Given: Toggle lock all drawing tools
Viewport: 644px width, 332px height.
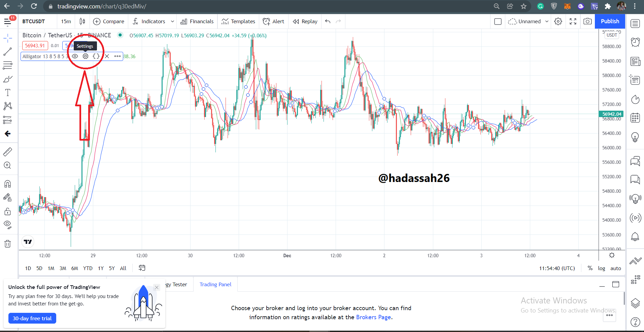Looking at the screenshot, I should click(7, 211).
